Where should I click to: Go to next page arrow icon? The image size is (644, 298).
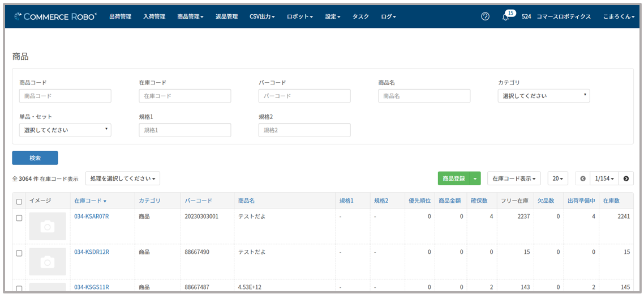(626, 178)
